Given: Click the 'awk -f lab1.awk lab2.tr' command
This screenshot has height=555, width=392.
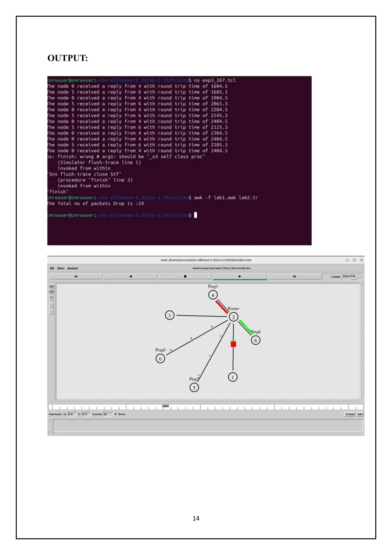Looking at the screenshot, I should (x=226, y=198).
